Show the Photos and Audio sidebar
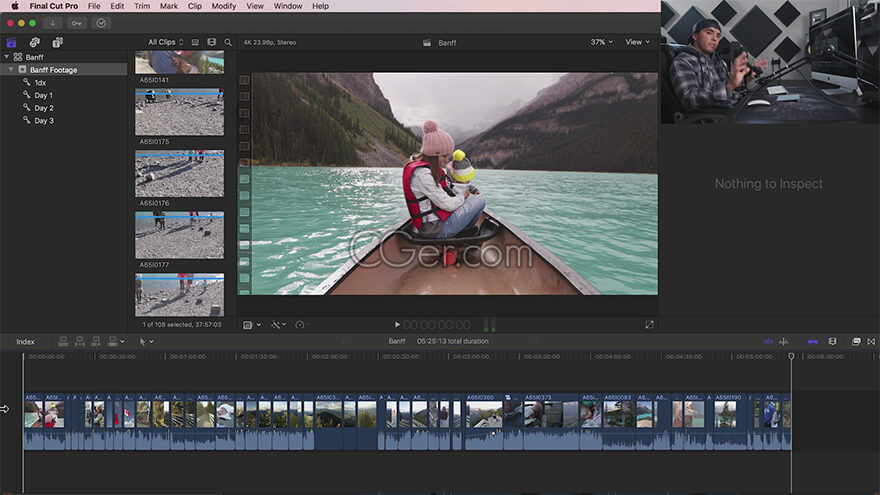 pos(35,42)
